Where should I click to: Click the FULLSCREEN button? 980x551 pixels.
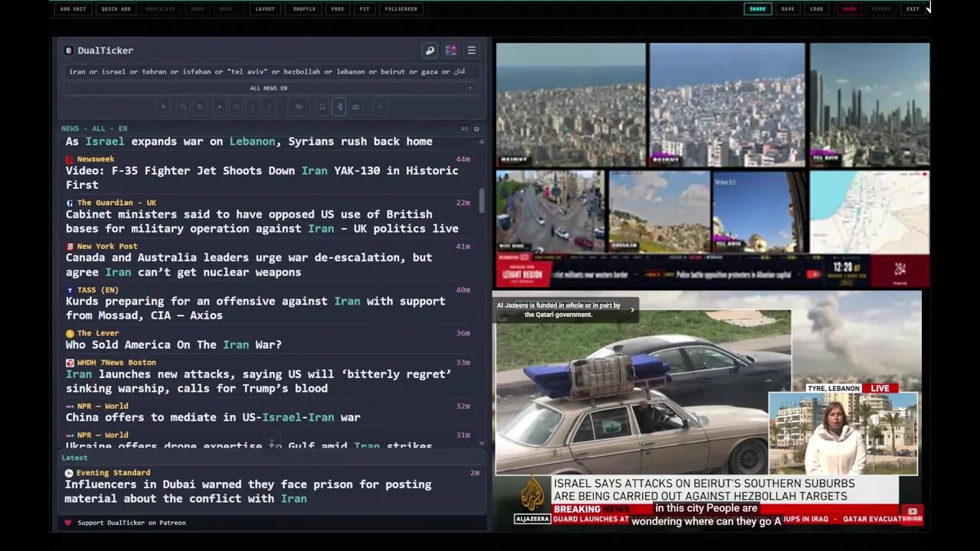(401, 9)
